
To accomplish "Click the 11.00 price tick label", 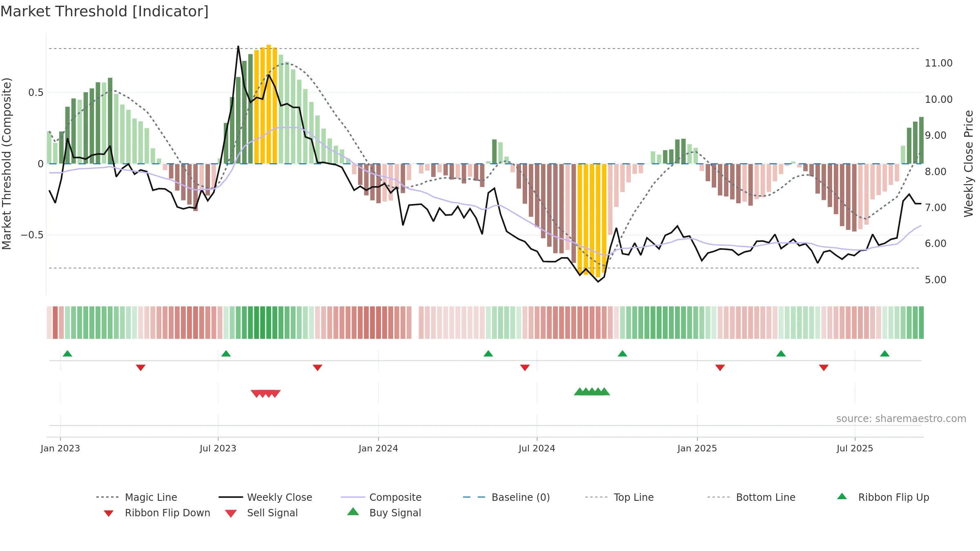I will 939,63.
